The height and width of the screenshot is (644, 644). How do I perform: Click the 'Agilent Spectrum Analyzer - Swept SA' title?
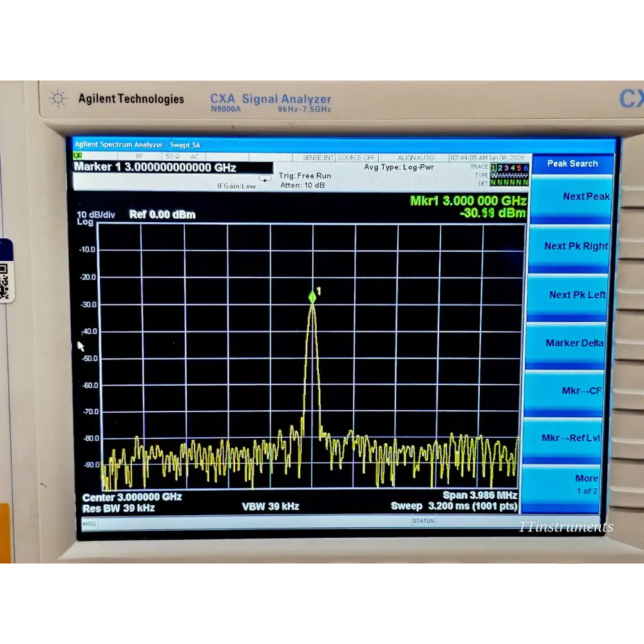point(137,144)
